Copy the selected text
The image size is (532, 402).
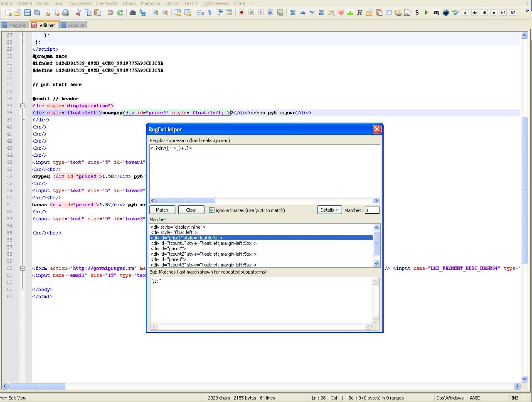(x=88, y=12)
